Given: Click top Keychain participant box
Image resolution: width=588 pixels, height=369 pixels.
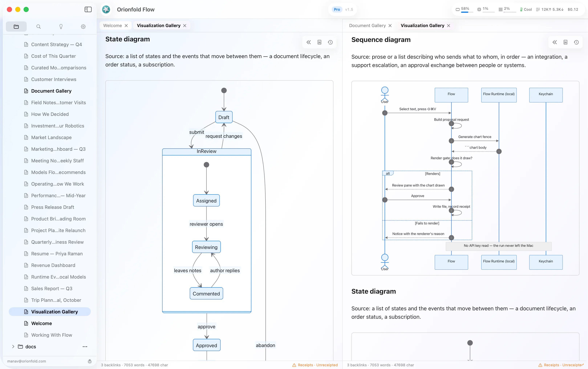Looking at the screenshot, I should pyautogui.click(x=546, y=95).
